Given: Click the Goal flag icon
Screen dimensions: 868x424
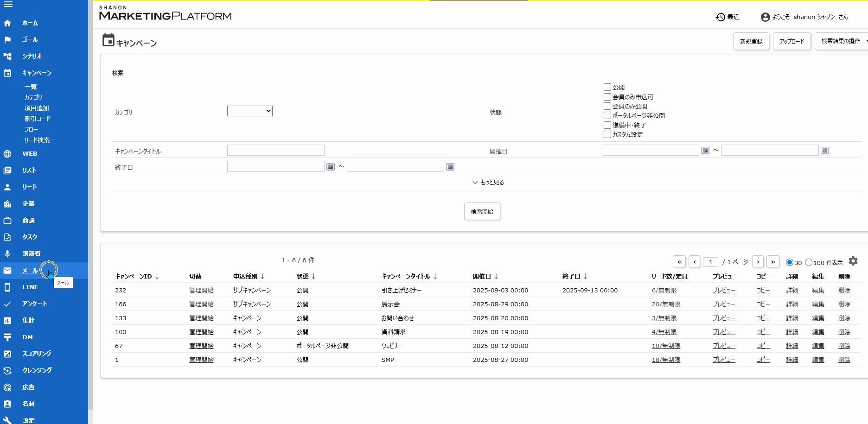Looking at the screenshot, I should pyautogui.click(x=7, y=40).
